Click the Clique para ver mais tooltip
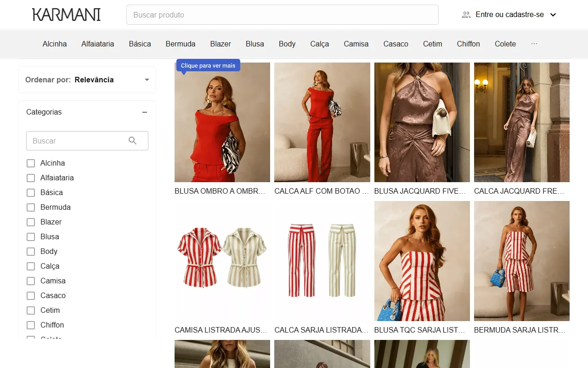The height and width of the screenshot is (368, 588). click(x=208, y=66)
